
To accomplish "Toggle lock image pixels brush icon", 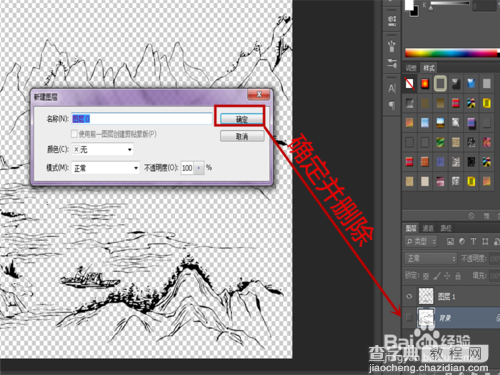I will [437, 276].
